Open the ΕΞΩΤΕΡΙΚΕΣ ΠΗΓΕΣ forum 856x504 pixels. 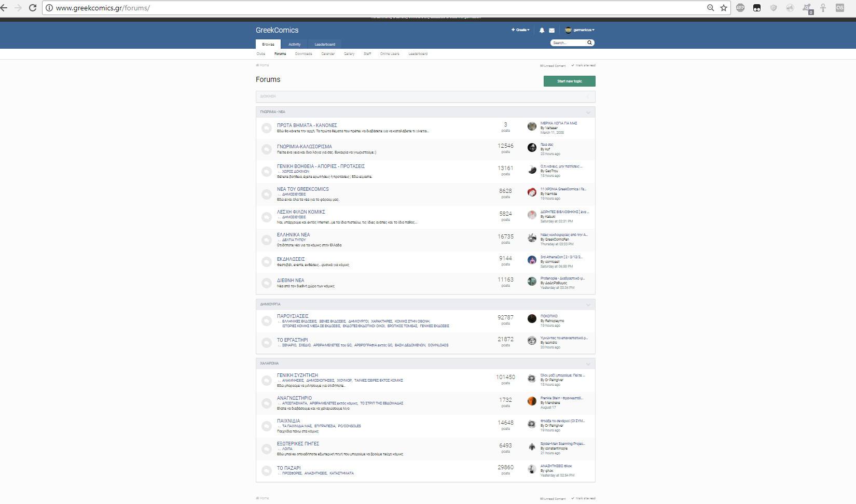pyautogui.click(x=298, y=444)
